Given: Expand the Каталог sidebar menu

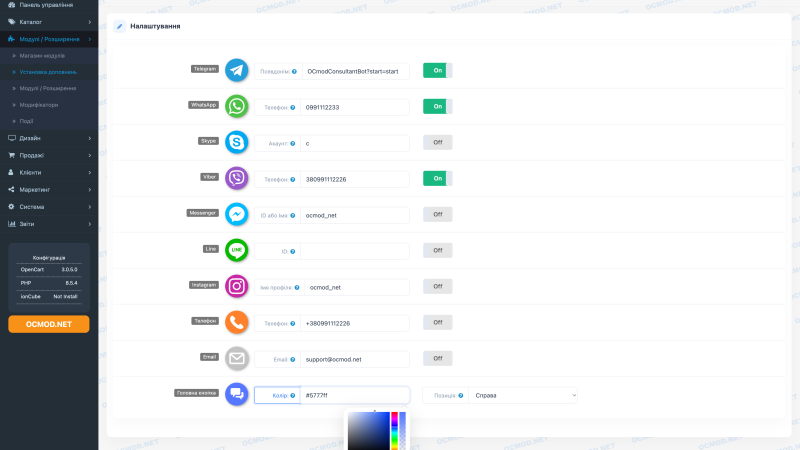Looking at the screenshot, I should coord(49,22).
